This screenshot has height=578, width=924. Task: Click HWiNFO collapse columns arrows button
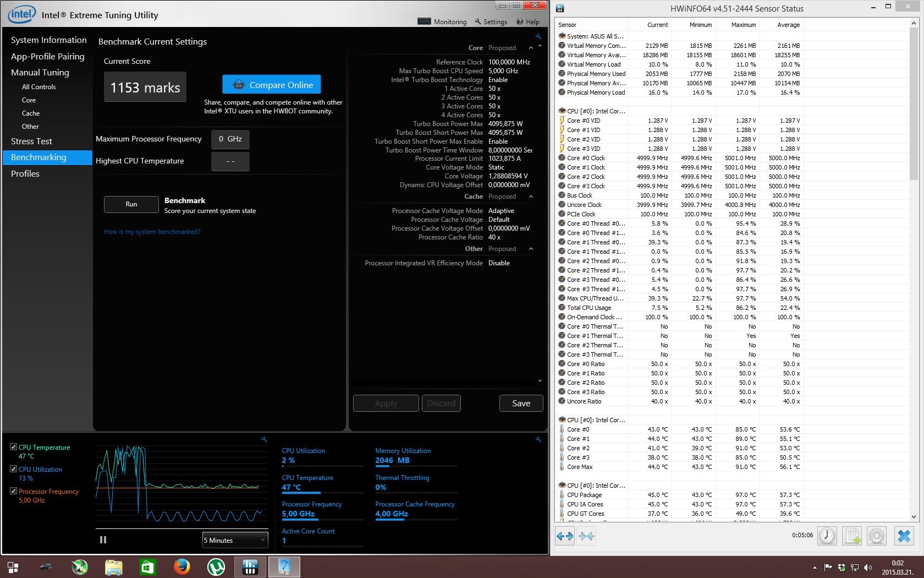586,536
